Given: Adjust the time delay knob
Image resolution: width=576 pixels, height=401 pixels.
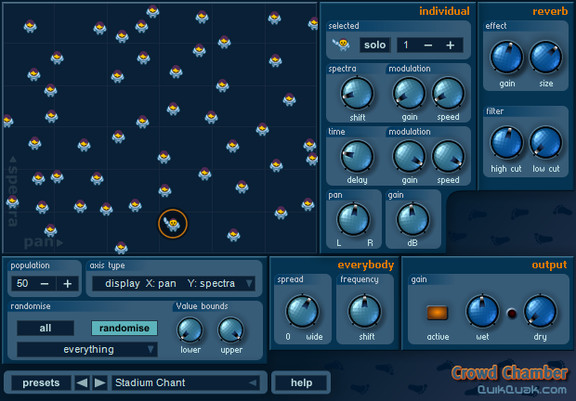Looking at the screenshot, I should pos(357,156).
